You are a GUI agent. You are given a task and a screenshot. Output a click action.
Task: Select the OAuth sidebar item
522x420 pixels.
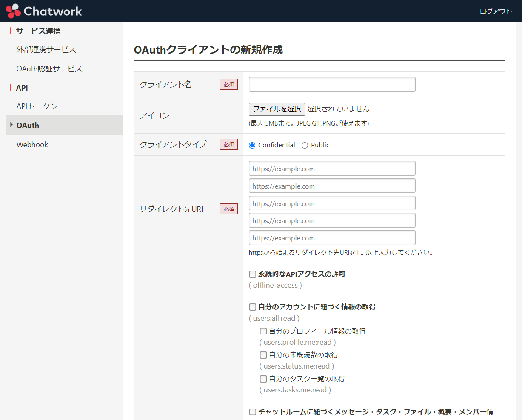pos(64,126)
